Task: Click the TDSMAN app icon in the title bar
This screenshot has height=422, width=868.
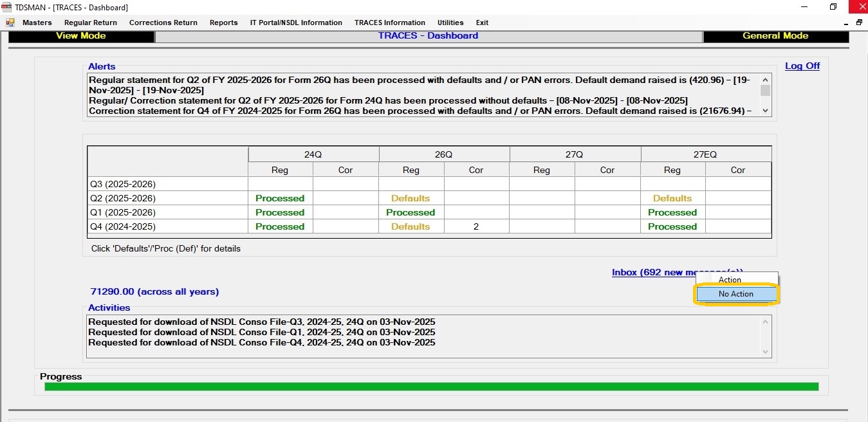Action: pyautogui.click(x=7, y=7)
